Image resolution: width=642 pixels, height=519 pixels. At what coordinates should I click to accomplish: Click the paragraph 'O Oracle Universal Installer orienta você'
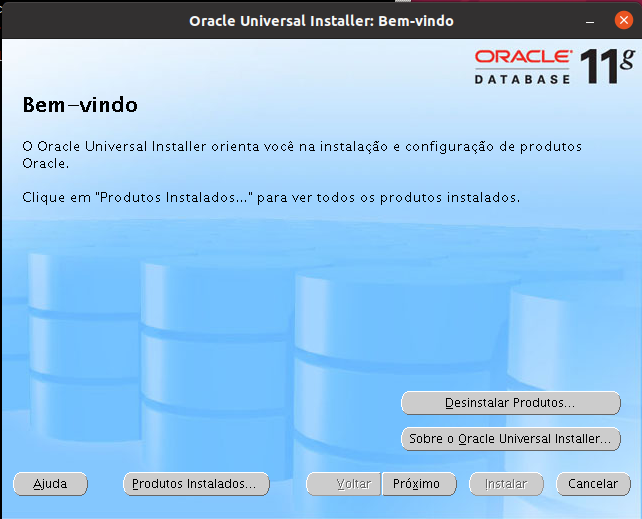tap(302, 155)
